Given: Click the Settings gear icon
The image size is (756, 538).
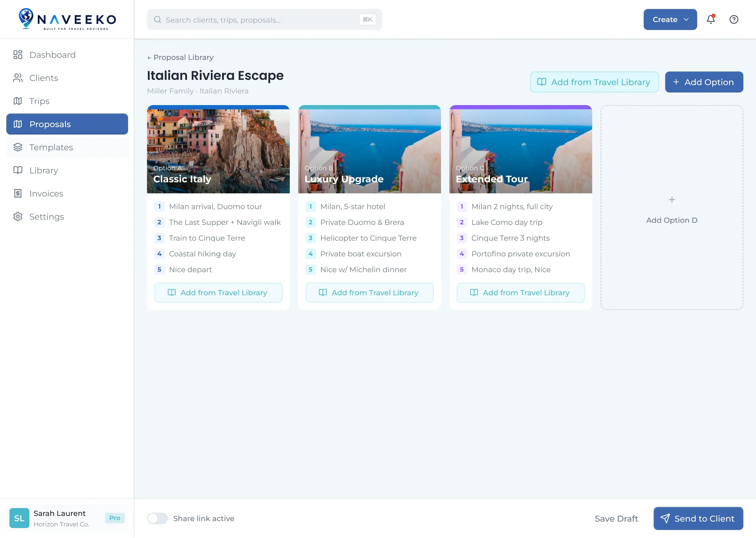Looking at the screenshot, I should pos(18,217).
